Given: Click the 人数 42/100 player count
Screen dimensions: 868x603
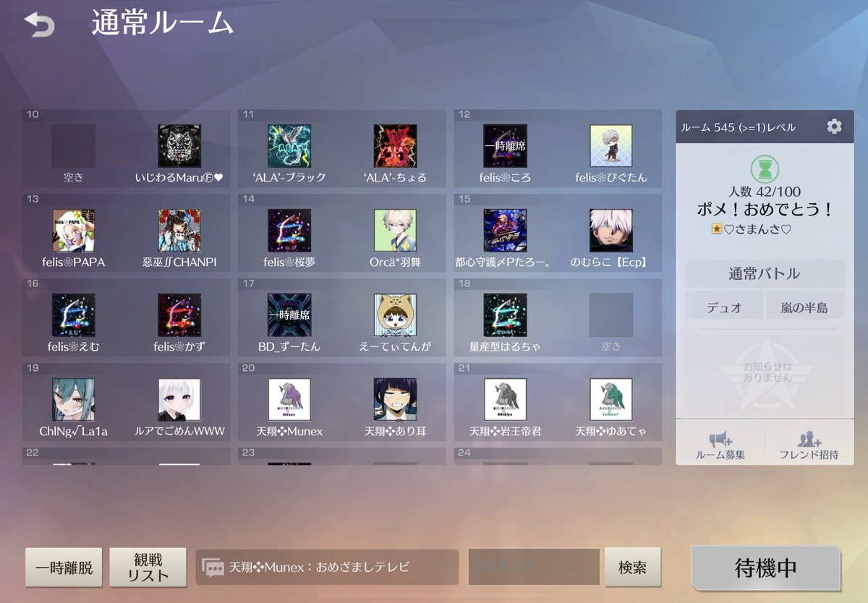Looking at the screenshot, I should [x=765, y=192].
